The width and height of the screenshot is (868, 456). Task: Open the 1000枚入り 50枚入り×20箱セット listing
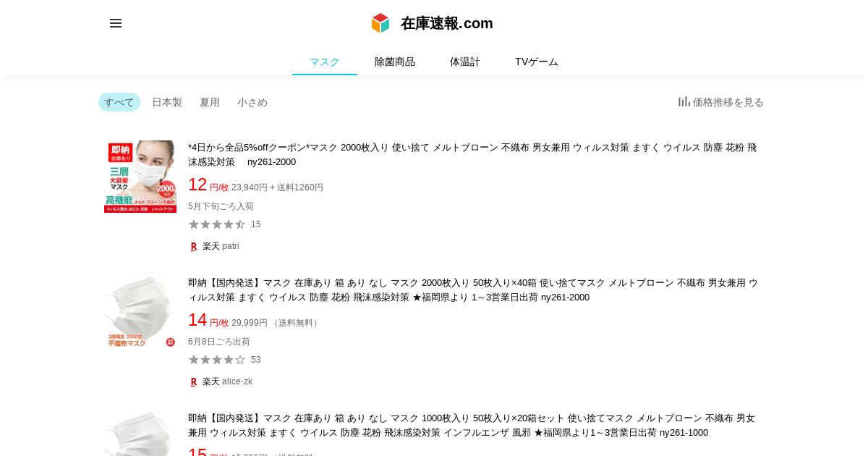(x=472, y=425)
